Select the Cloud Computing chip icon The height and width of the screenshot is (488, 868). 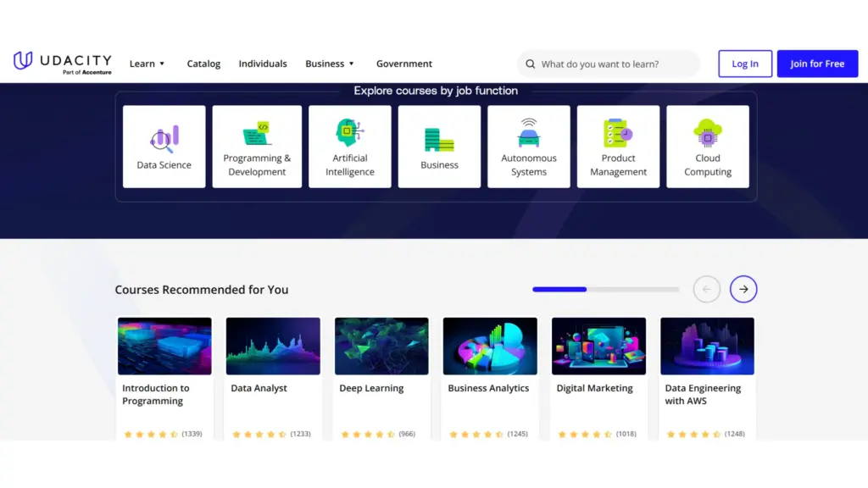[x=708, y=133]
